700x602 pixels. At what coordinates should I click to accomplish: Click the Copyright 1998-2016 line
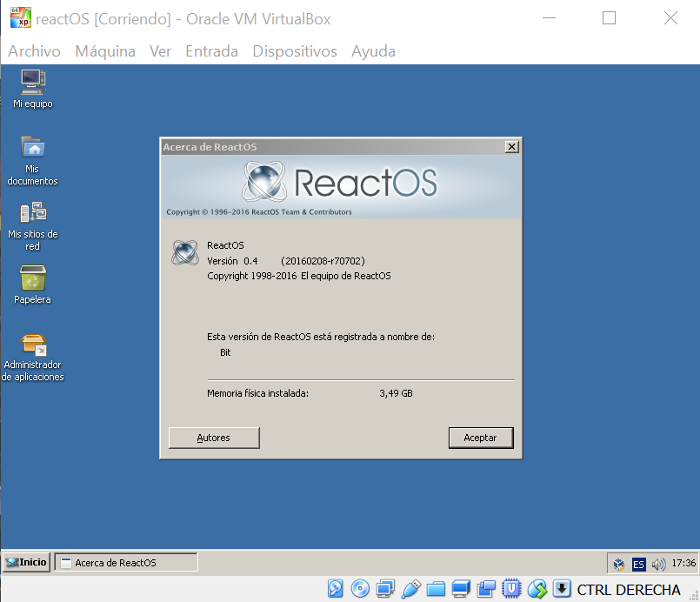(x=298, y=276)
